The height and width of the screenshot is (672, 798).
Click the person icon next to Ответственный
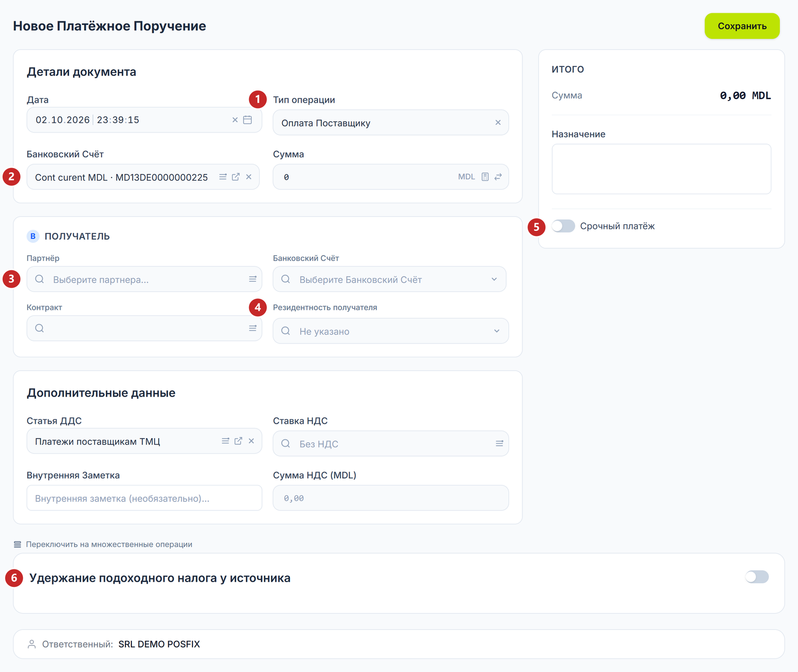coord(32,644)
